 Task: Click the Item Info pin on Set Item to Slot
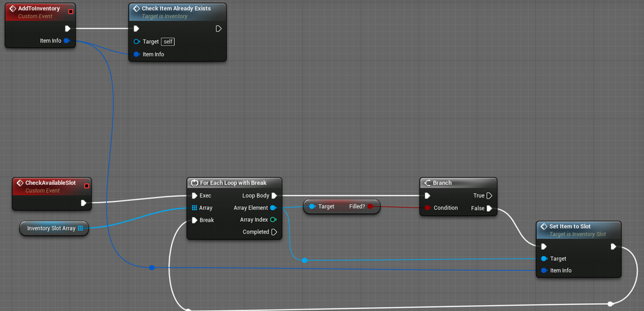click(x=544, y=270)
